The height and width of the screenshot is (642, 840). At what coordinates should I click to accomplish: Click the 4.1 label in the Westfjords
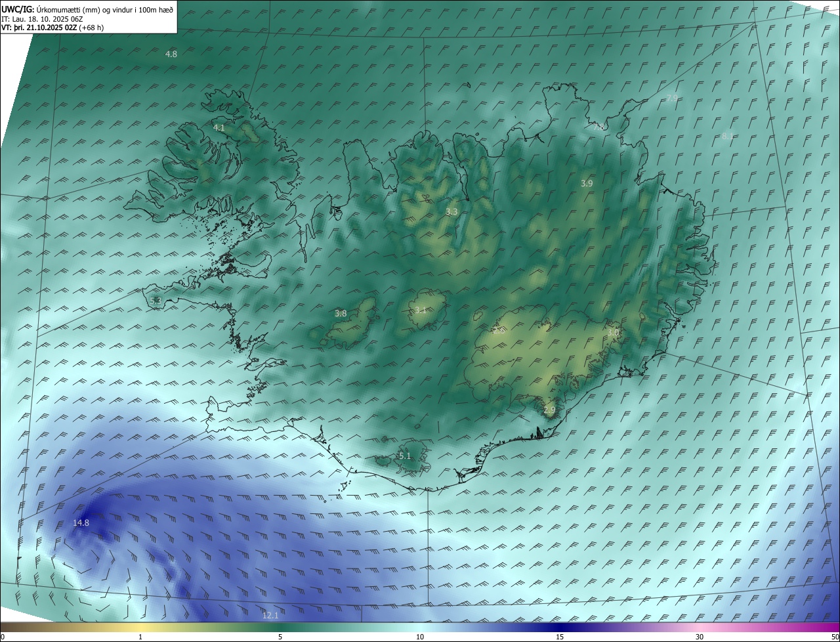(219, 127)
